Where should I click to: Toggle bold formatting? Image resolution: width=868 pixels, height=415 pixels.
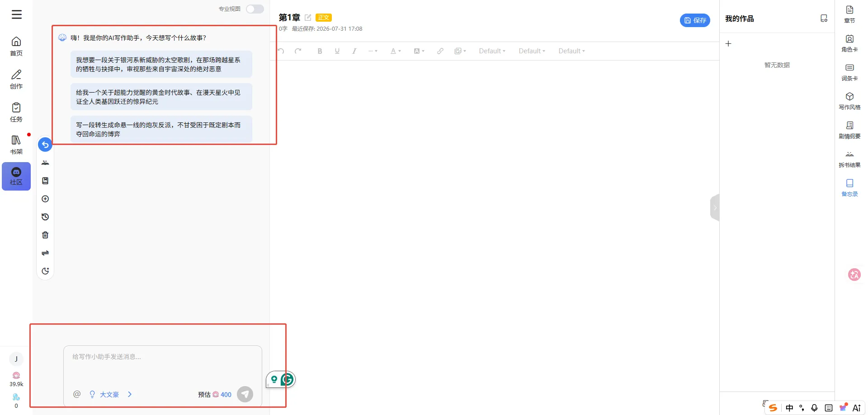coord(320,51)
